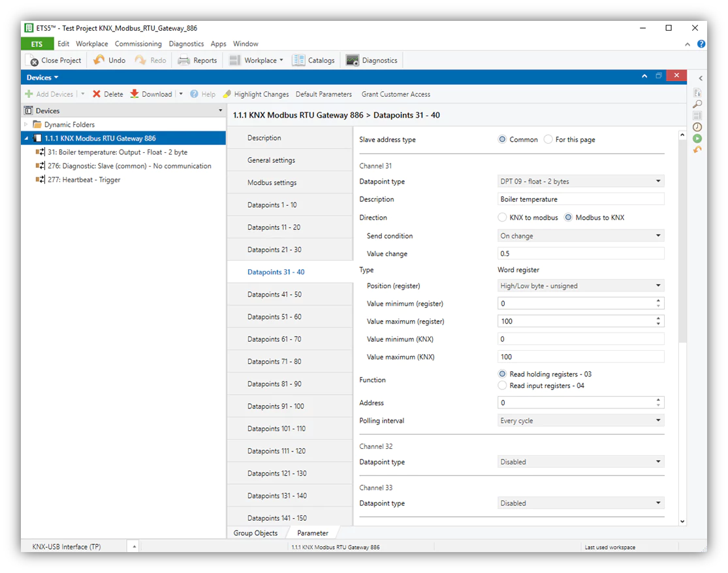Click the green Add Devices plus icon
Image resolution: width=728 pixels, height=573 pixels.
pos(29,94)
